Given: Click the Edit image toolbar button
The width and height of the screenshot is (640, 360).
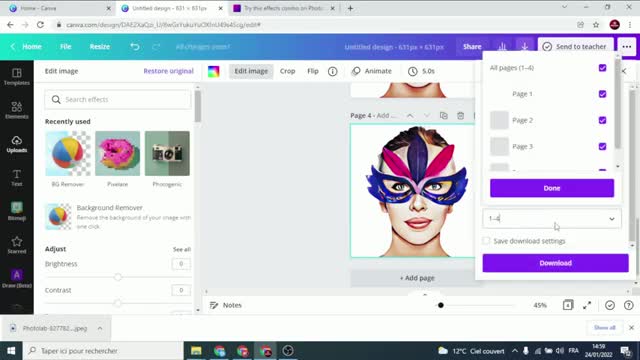Looking at the screenshot, I should [251, 71].
